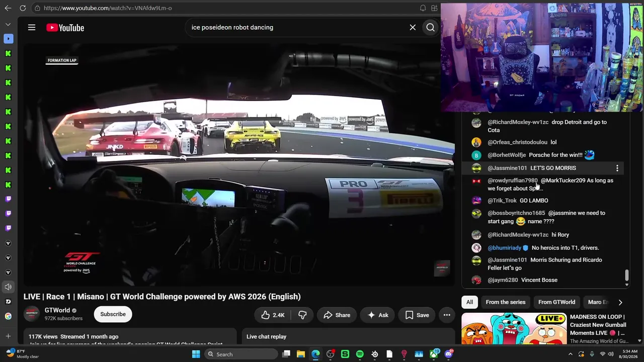Image resolution: width=644 pixels, height=362 pixels.
Task: Click the YouTube search input field
Action: pyautogui.click(x=297, y=28)
